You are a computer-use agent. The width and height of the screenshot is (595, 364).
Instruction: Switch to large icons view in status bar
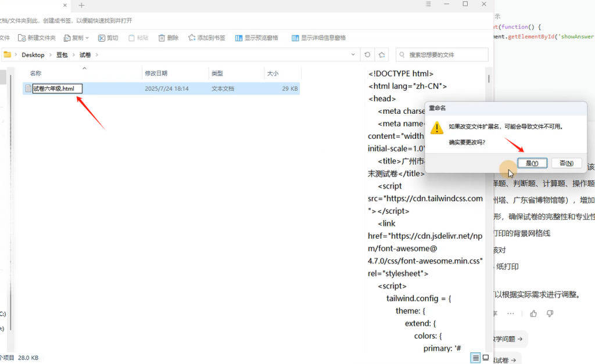pyautogui.click(x=485, y=357)
